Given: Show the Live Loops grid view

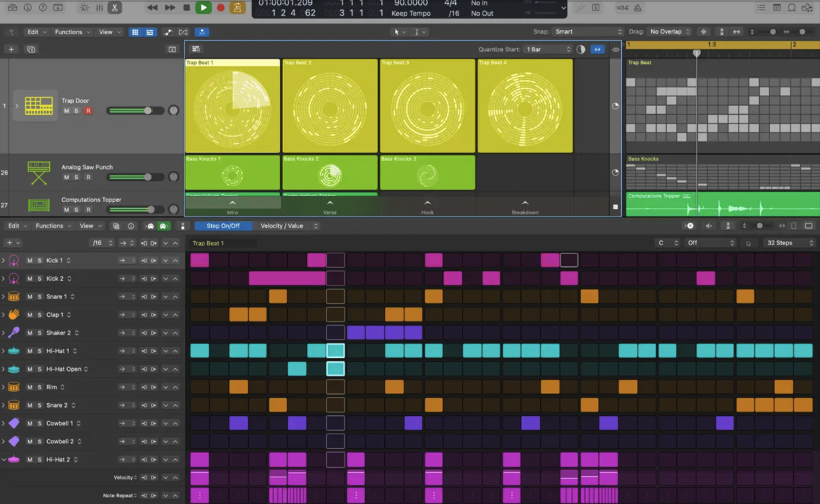Looking at the screenshot, I should pyautogui.click(x=135, y=32).
